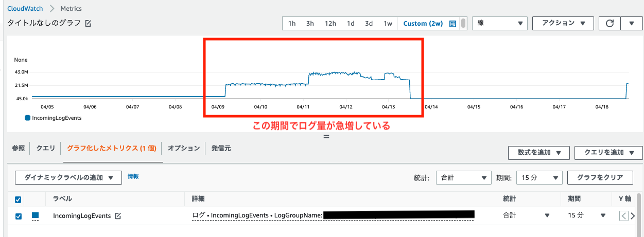Click the CloudWatch breadcrumb link
The image size is (644, 237).
(24, 9)
